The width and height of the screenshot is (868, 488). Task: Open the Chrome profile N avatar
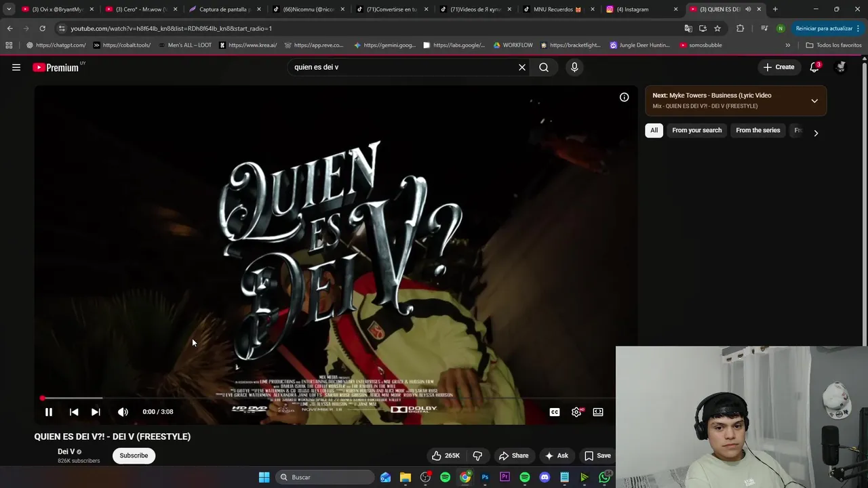point(781,28)
